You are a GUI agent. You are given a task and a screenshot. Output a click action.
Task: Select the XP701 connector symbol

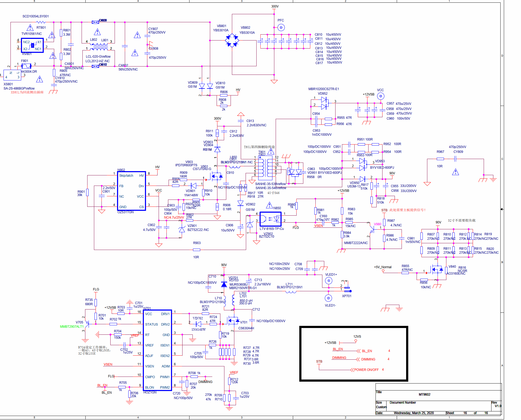(348, 289)
